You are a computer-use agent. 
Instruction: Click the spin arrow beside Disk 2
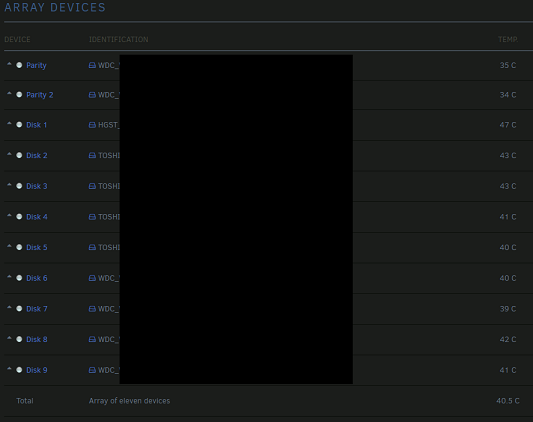point(9,154)
